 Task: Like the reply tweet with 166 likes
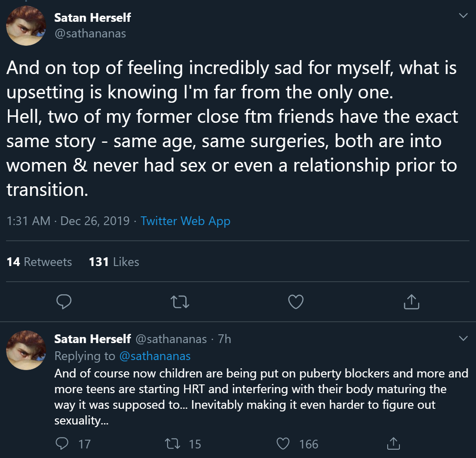283,444
